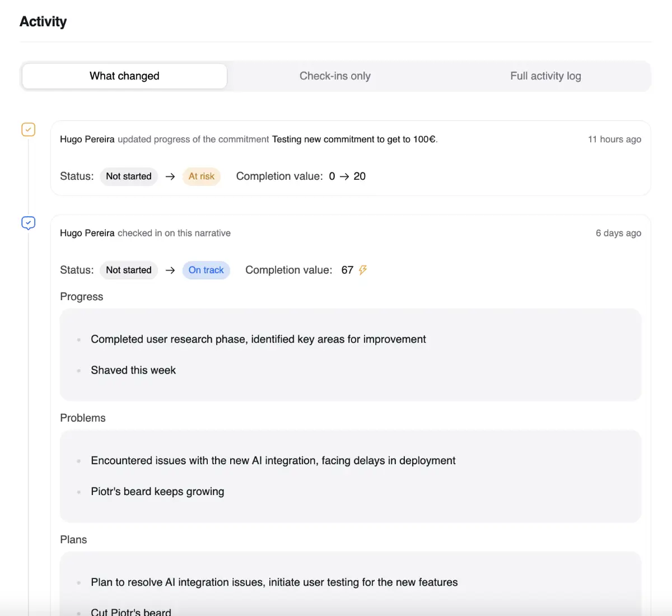This screenshot has width=672, height=616.
Task: Click the orange commitment update timeline icon
Action: coord(28,130)
